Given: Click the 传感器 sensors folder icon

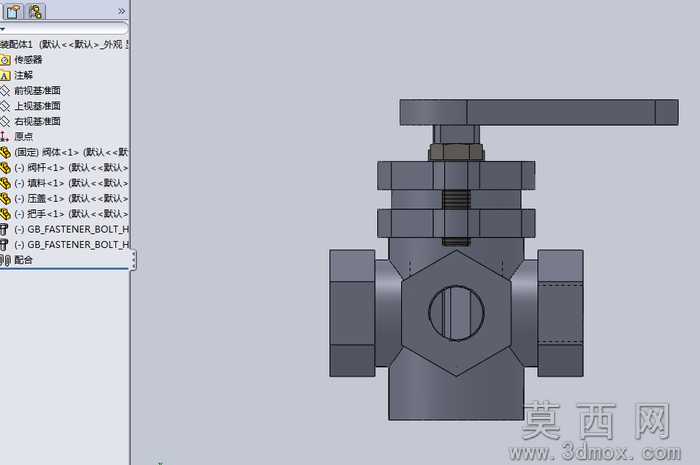Looking at the screenshot, I should [x=5, y=60].
